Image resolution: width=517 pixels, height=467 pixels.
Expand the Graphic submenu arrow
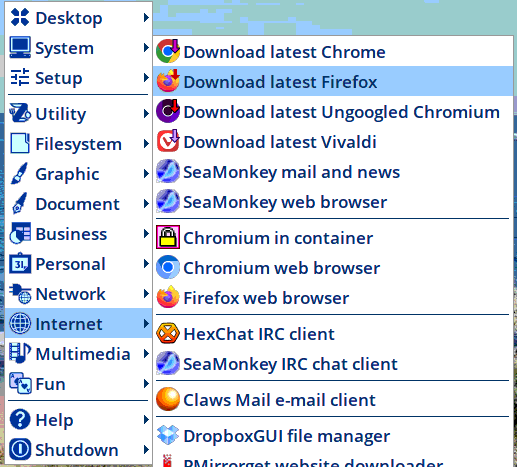point(146,173)
